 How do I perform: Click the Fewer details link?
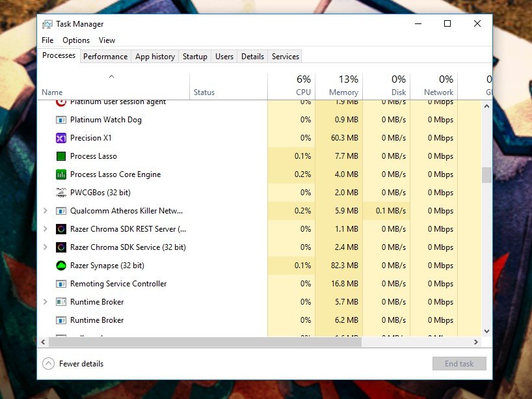coord(81,364)
